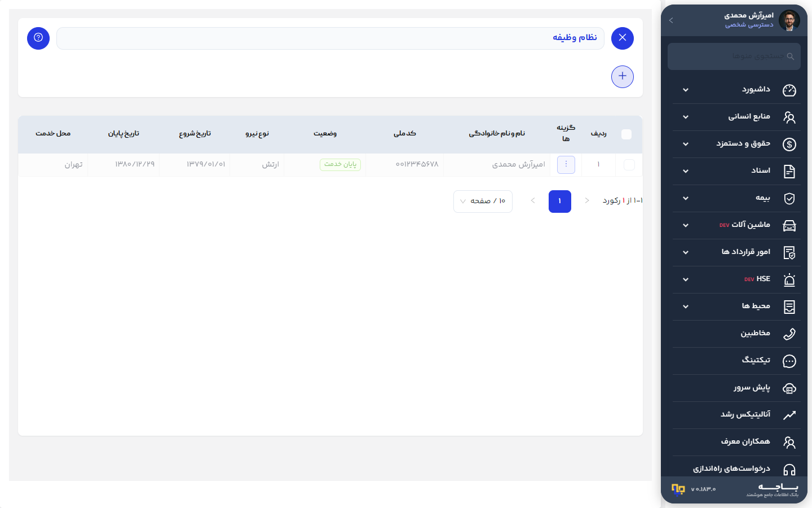The height and width of the screenshot is (508, 812).
Task: Click the تیکتینگ chat bubble icon
Action: pyautogui.click(x=789, y=361)
